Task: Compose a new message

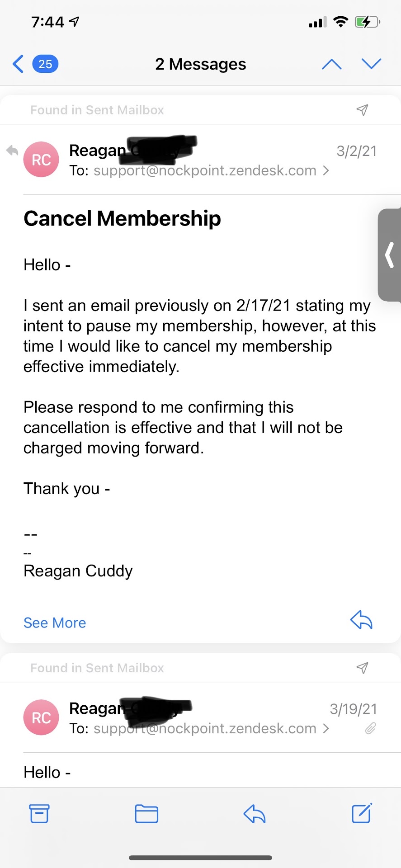Action: point(362,813)
